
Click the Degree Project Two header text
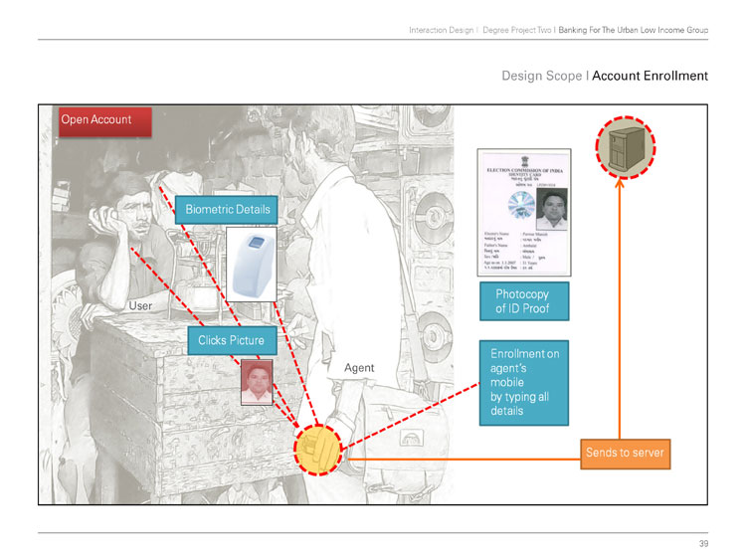pos(516,30)
